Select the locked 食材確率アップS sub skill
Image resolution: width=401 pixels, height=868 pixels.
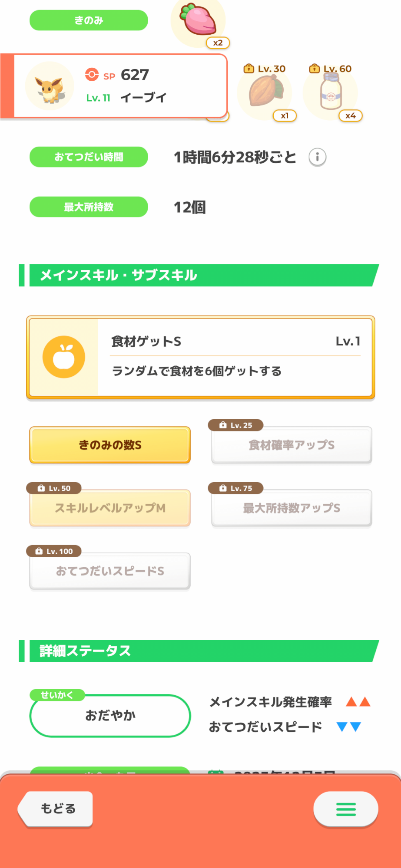coord(292,445)
